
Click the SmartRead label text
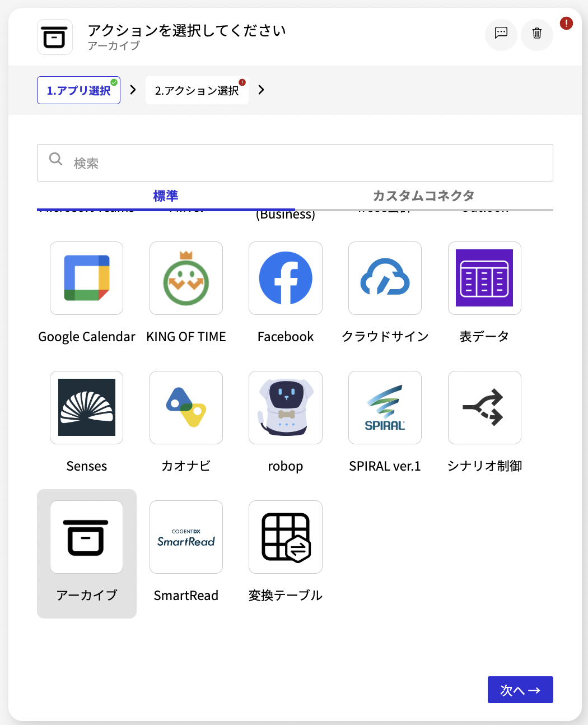pos(186,596)
